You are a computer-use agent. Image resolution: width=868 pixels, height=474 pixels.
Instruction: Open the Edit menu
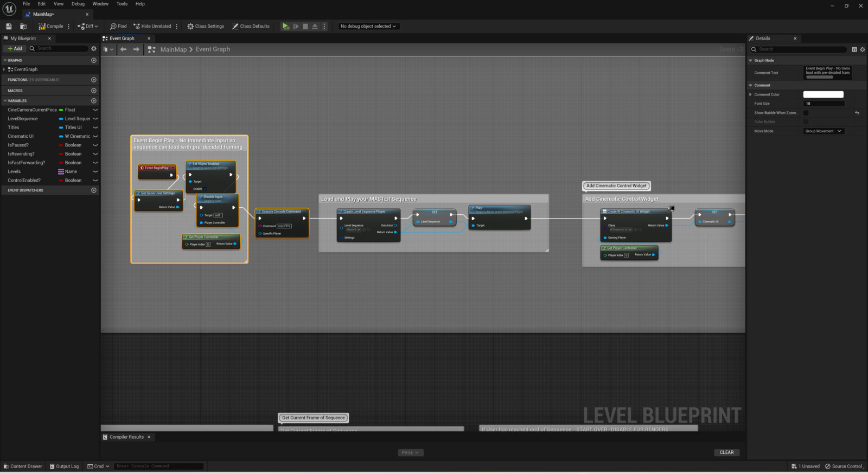[42, 4]
